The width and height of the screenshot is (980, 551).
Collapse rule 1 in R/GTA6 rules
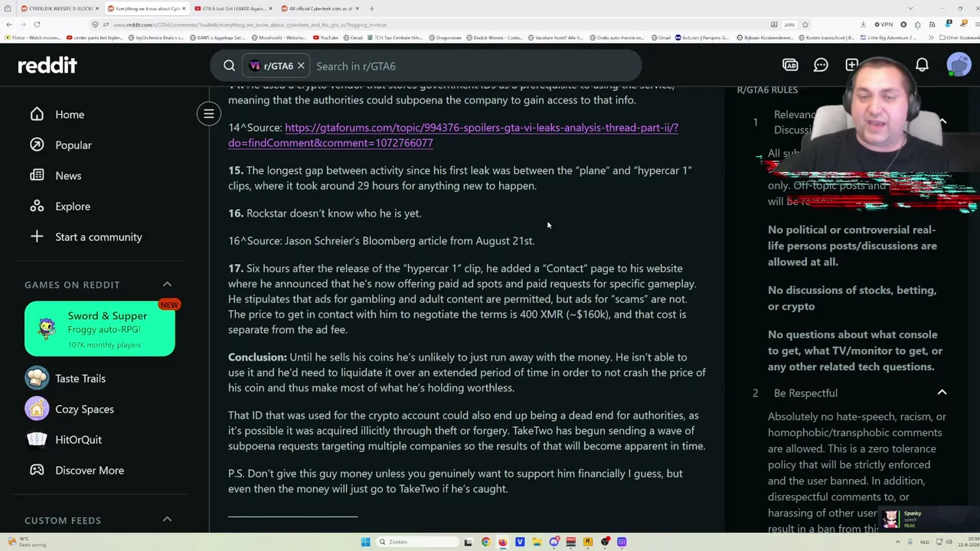click(942, 122)
